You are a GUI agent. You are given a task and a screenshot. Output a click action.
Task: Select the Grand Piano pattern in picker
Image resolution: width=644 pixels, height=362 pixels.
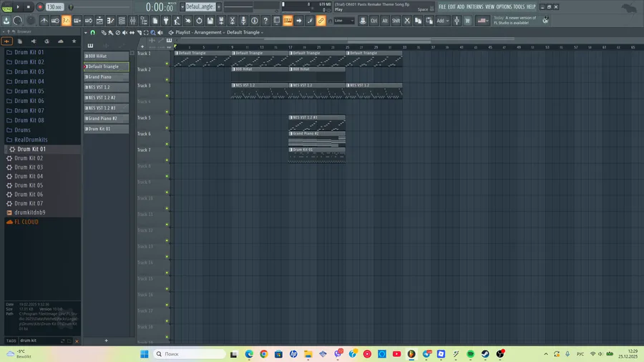tap(107, 77)
